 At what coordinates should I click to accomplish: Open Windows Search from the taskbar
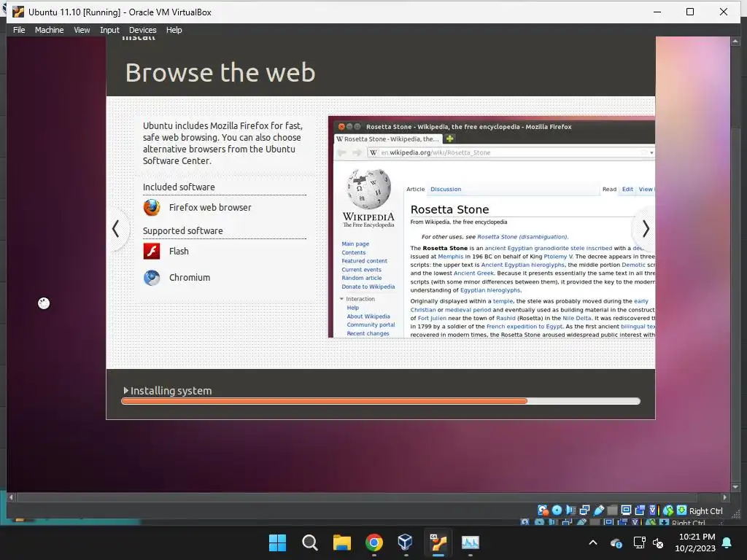pos(309,542)
